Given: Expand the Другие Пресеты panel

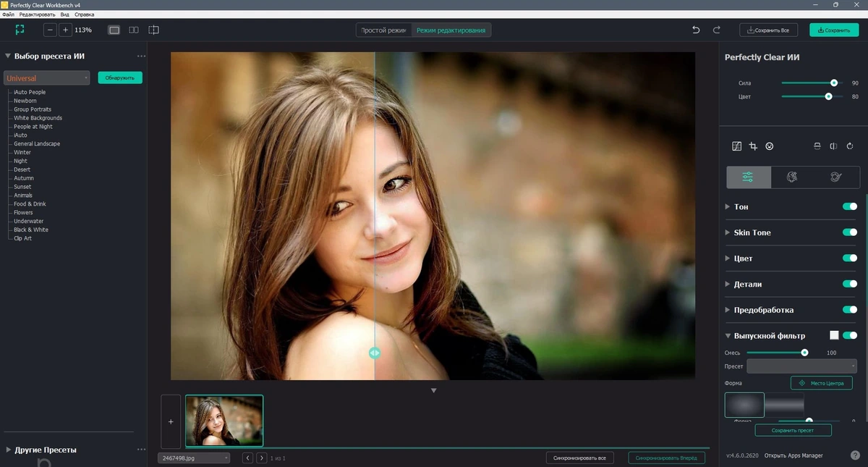Looking at the screenshot, I should (46, 450).
